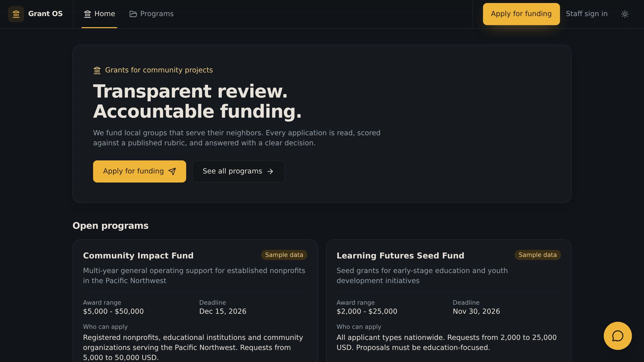
Task: Select See all programs button
Action: pyautogui.click(x=238, y=171)
